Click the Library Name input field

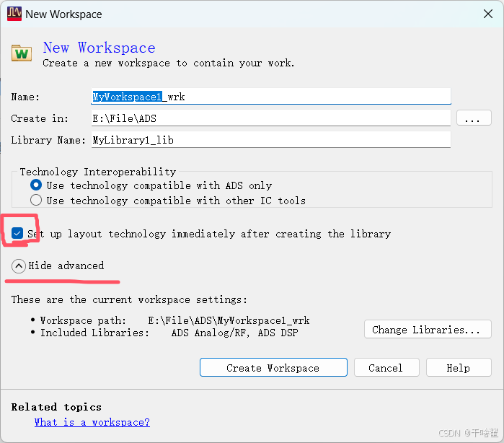(271, 140)
